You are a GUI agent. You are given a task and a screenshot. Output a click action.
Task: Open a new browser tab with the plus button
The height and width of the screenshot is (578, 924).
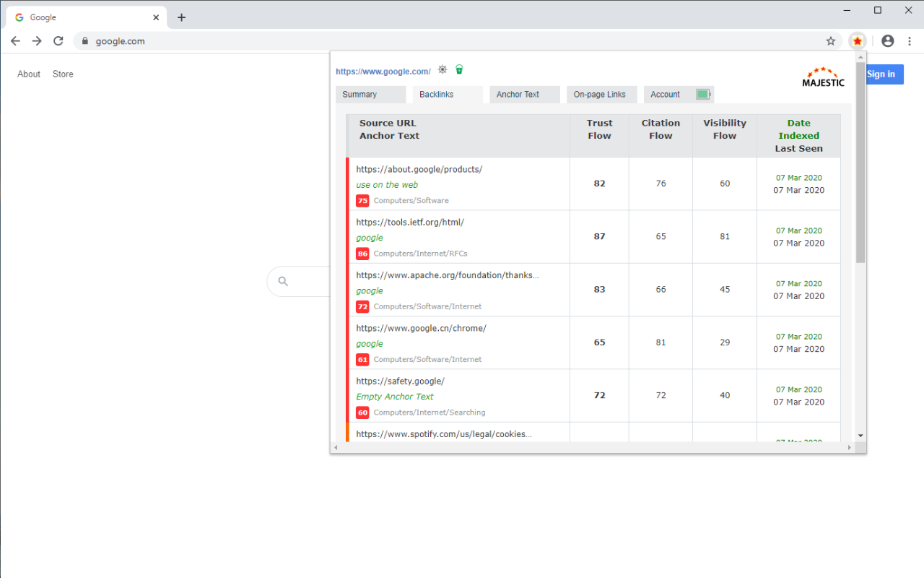[x=181, y=17]
